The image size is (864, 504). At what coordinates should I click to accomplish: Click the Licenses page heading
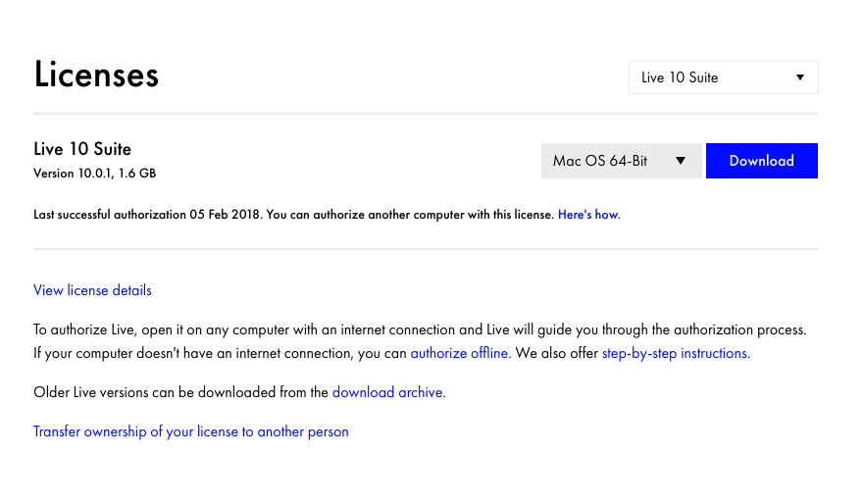(x=96, y=75)
